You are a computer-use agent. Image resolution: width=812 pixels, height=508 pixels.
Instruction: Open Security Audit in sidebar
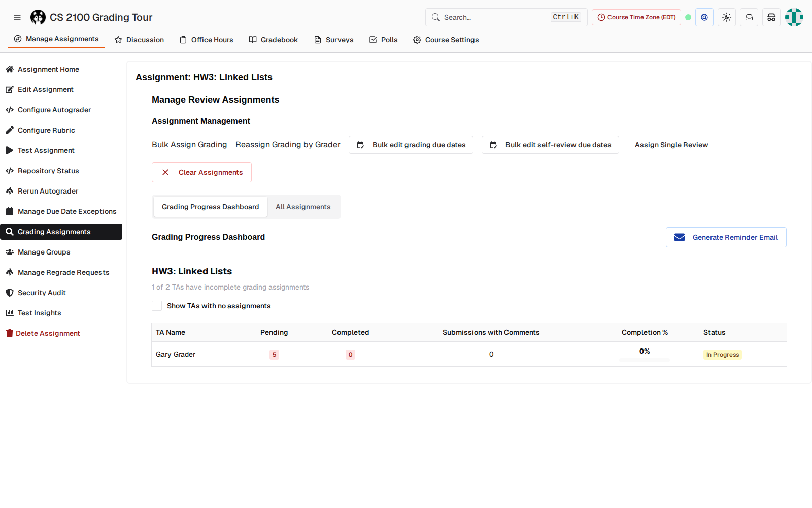pyautogui.click(x=61, y=293)
